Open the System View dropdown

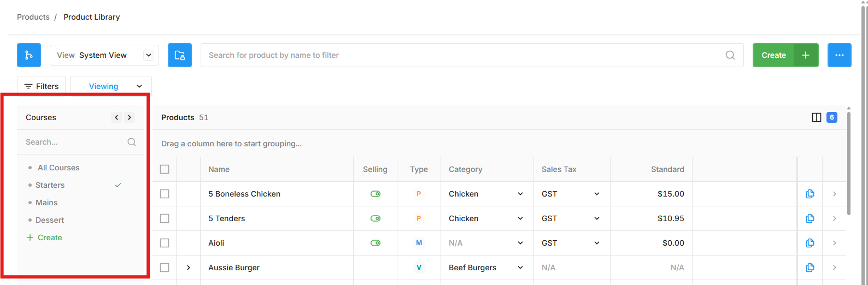104,55
